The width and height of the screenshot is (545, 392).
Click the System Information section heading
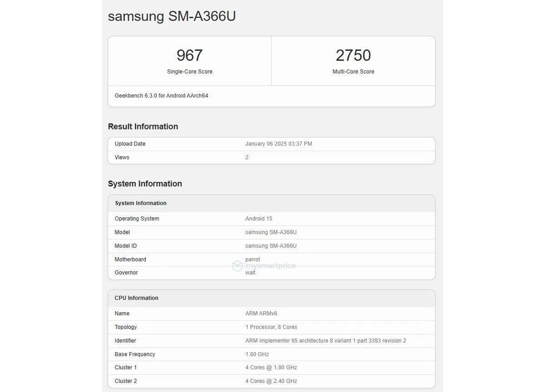(145, 184)
